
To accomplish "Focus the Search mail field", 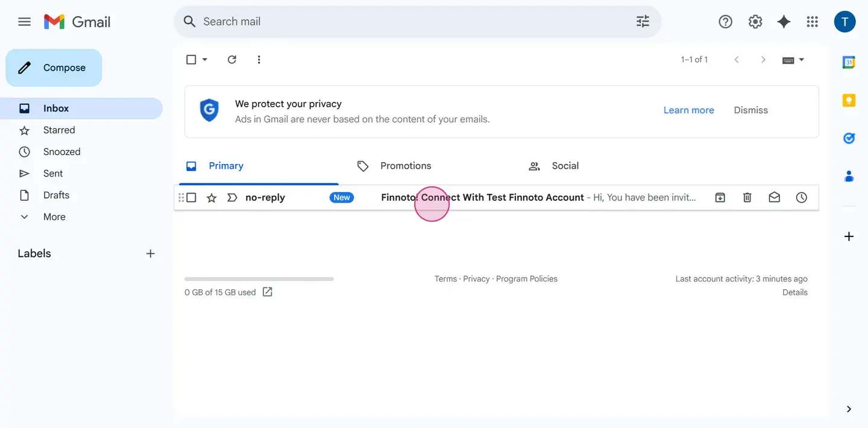I will coord(416,22).
